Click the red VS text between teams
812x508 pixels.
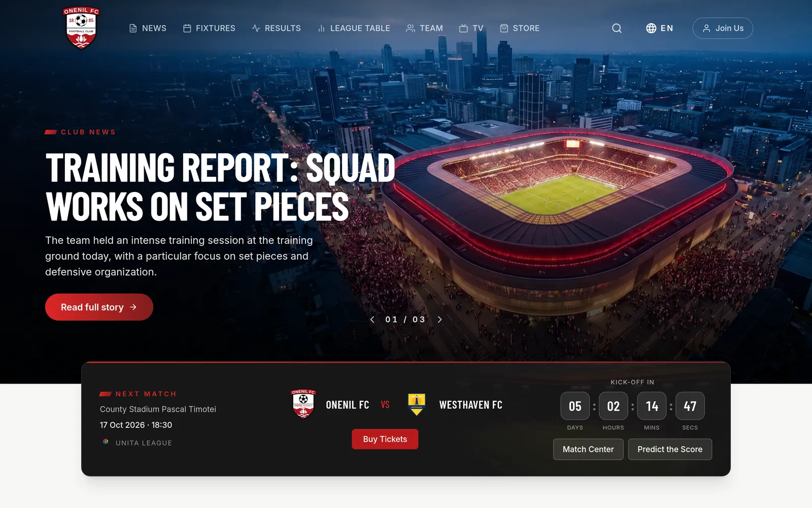(x=385, y=405)
